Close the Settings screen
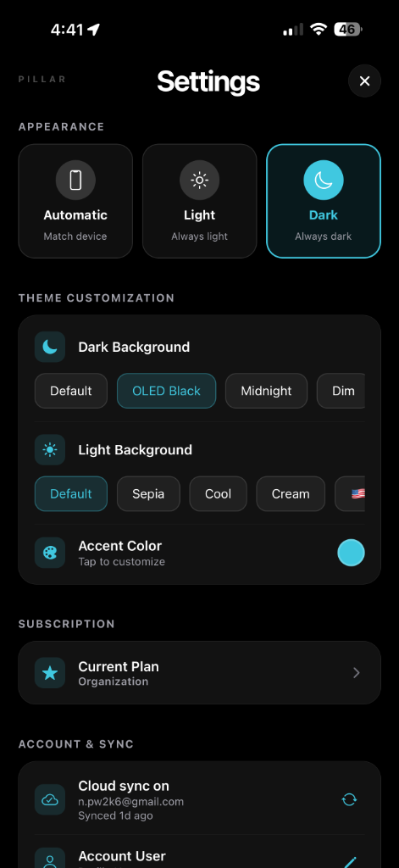Viewport: 399px width, 868px height. click(x=364, y=81)
